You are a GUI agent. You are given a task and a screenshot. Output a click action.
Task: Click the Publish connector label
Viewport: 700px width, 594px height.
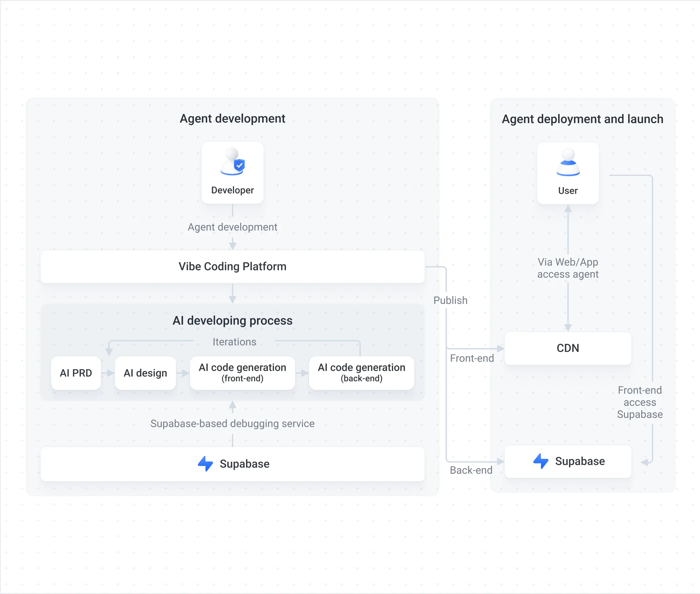451,300
